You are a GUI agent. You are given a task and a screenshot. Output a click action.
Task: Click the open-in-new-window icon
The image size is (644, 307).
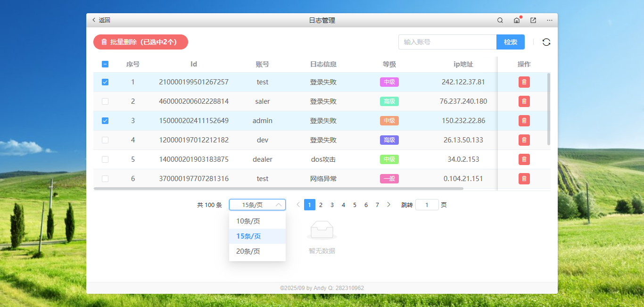[x=533, y=20]
